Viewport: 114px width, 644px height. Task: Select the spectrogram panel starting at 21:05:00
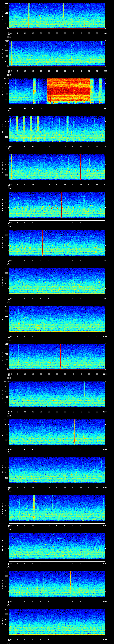[57, 167]
